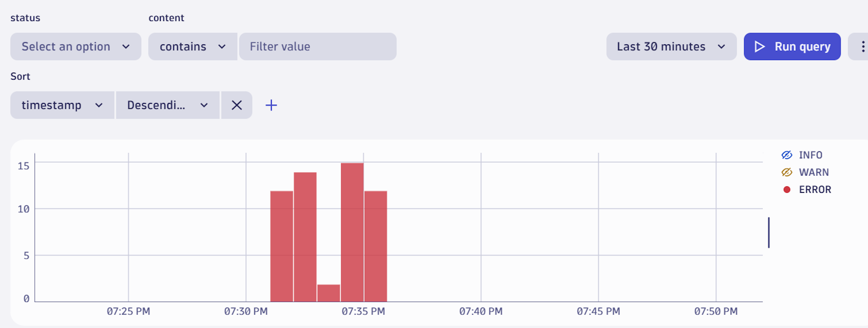Open the status Select an option dropdown

(x=76, y=46)
